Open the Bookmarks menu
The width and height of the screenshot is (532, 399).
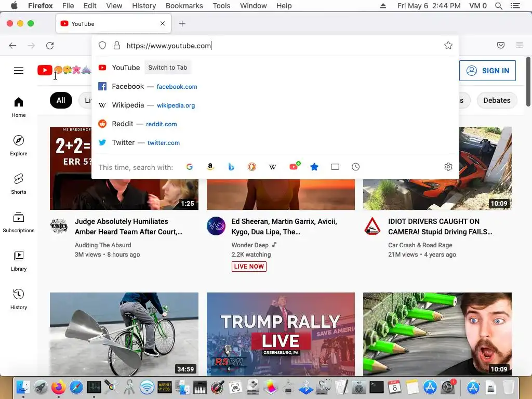tap(184, 6)
